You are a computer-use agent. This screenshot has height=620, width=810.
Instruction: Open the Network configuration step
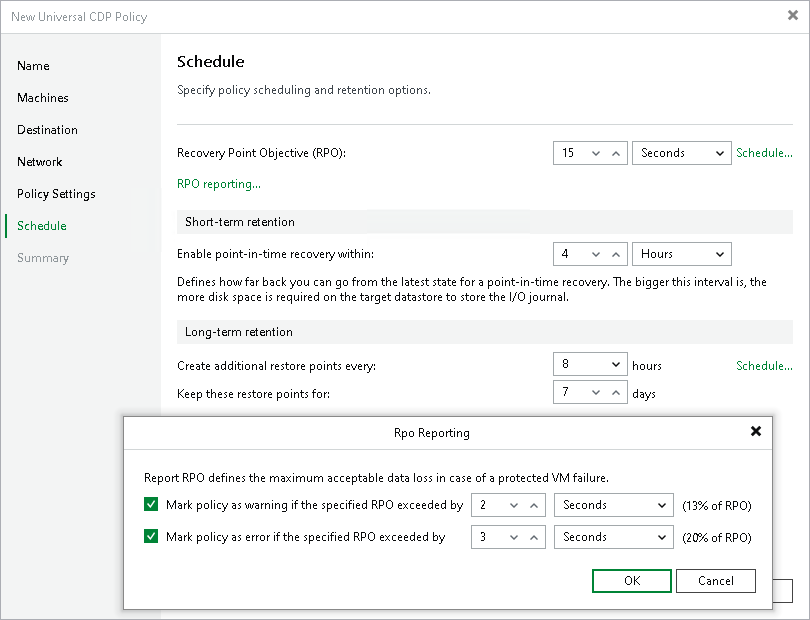(x=40, y=162)
